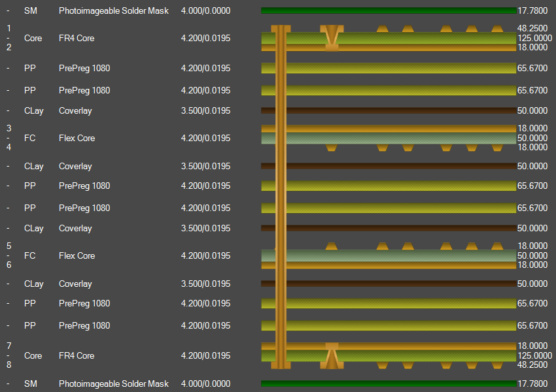Click PrePreg 1080 name directly below layer 2
Screen dimensions: 556x392
pyautogui.click(x=84, y=69)
